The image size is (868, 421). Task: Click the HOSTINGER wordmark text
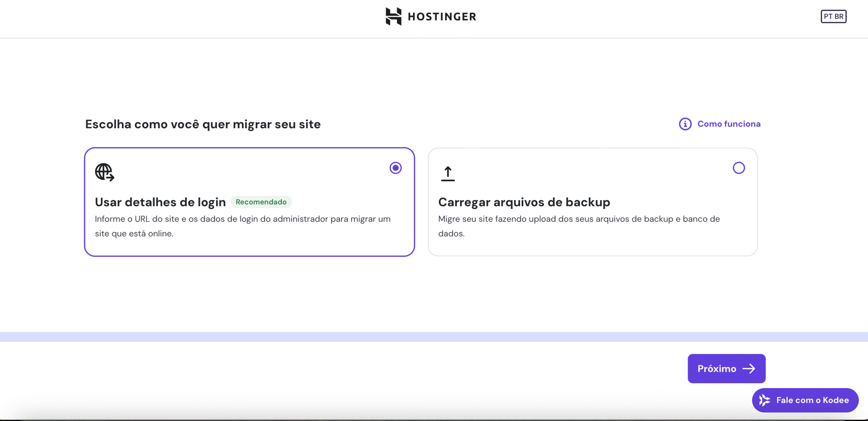click(442, 17)
